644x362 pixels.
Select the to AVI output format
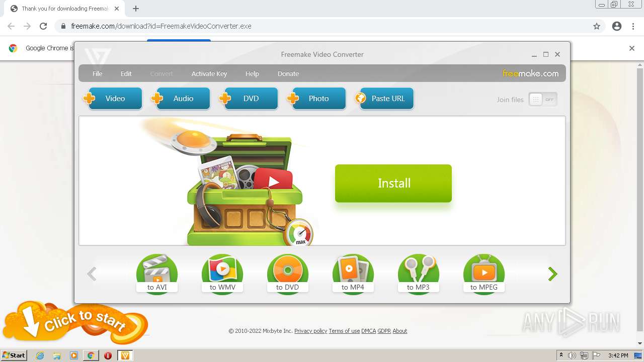[x=157, y=274]
